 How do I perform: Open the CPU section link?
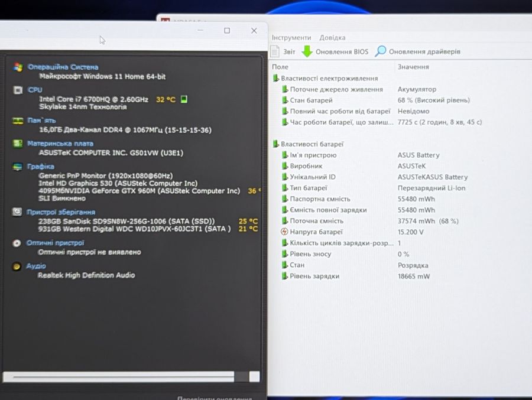[x=35, y=90]
